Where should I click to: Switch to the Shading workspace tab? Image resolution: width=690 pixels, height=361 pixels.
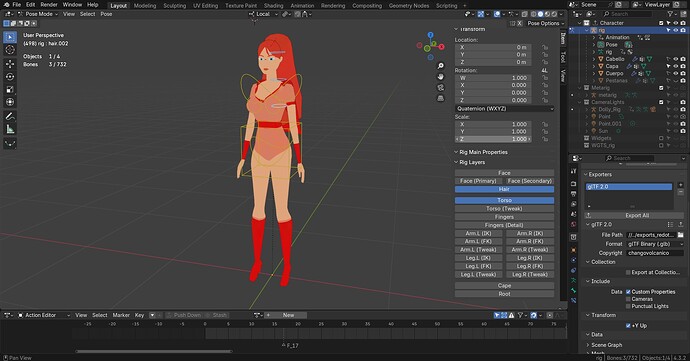(273, 6)
